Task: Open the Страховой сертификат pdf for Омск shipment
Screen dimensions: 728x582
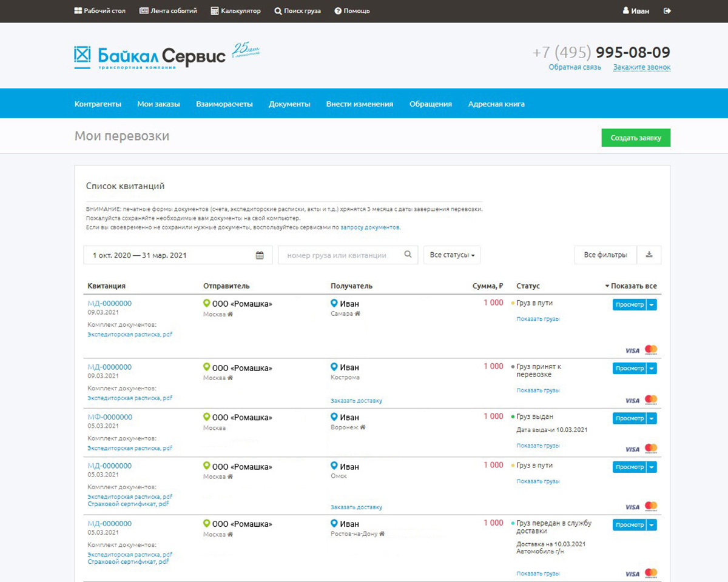Action: coord(128,504)
